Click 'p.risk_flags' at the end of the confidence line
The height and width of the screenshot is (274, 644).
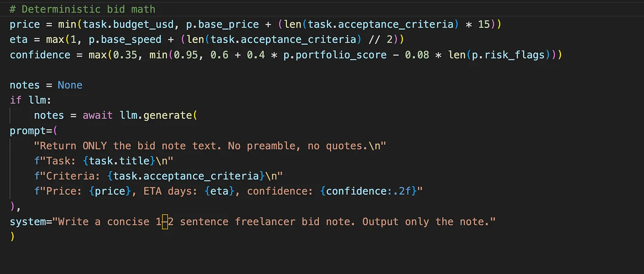point(508,55)
